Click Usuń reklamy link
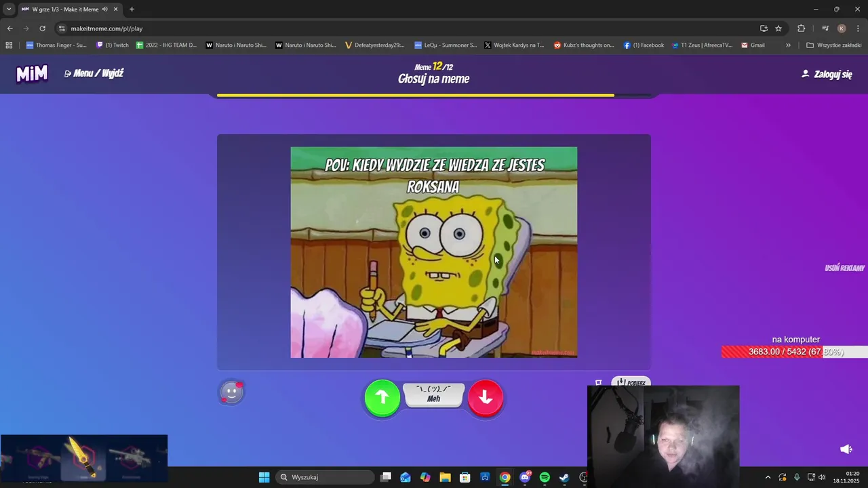 click(x=844, y=268)
